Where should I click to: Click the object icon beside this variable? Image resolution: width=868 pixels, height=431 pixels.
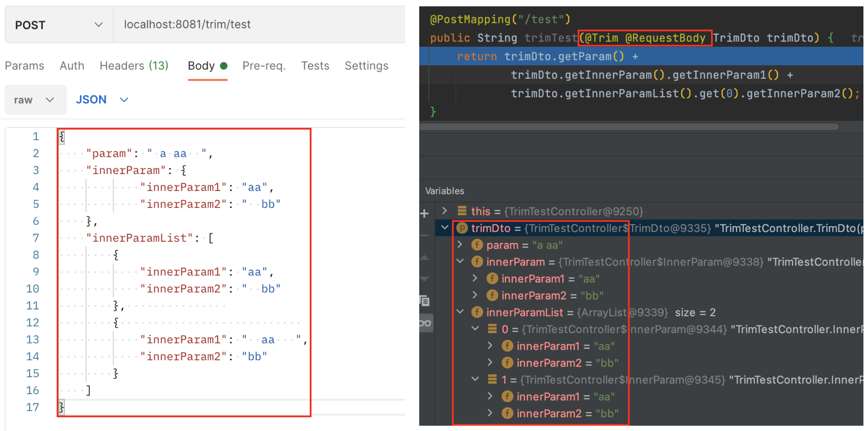462,211
